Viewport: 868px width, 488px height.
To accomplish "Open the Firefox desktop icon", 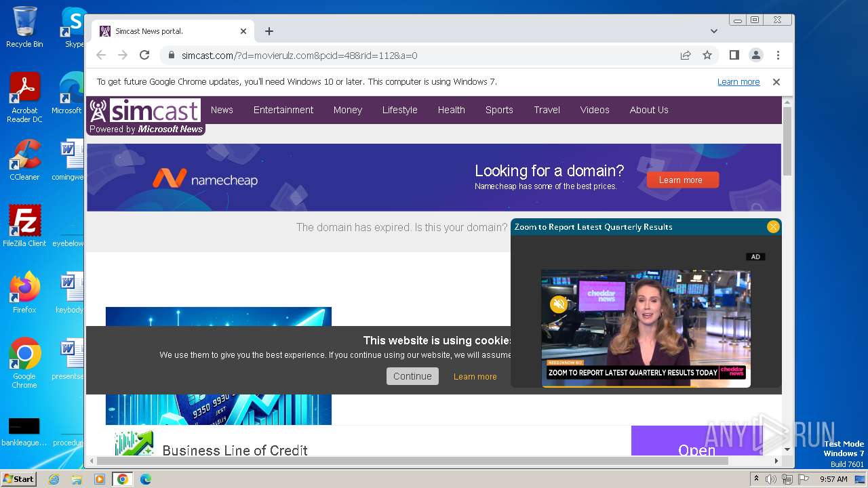I will click(24, 293).
